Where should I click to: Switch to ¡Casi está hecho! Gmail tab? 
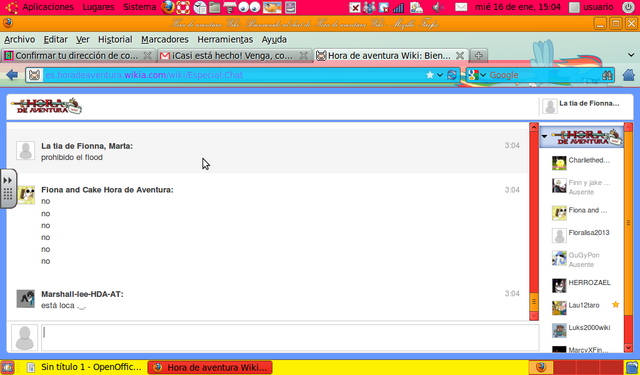pos(234,55)
